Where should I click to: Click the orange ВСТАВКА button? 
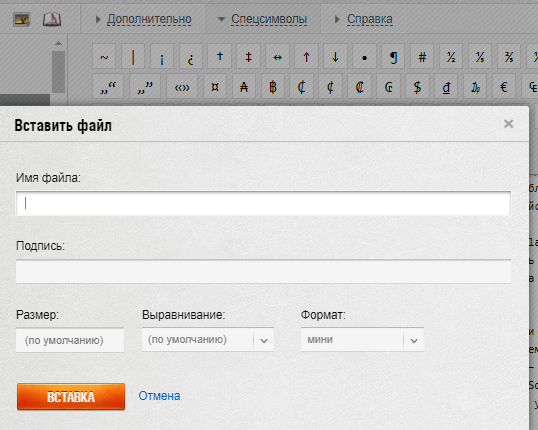pos(71,397)
